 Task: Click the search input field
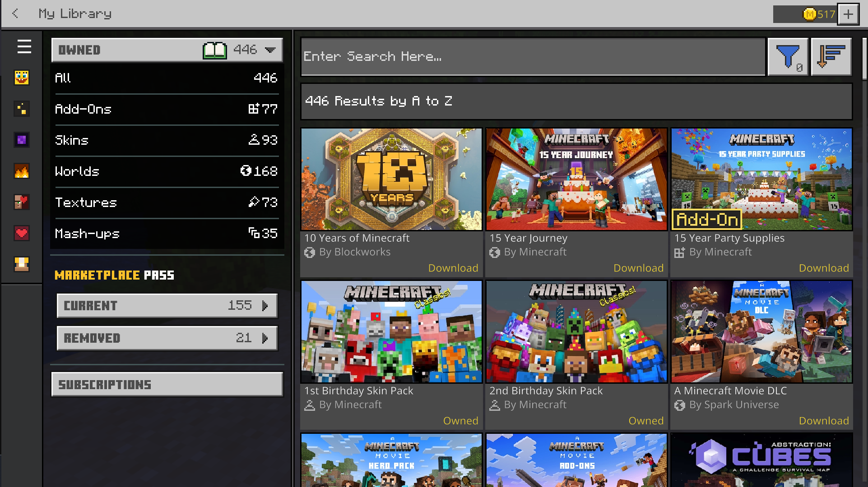coord(533,57)
